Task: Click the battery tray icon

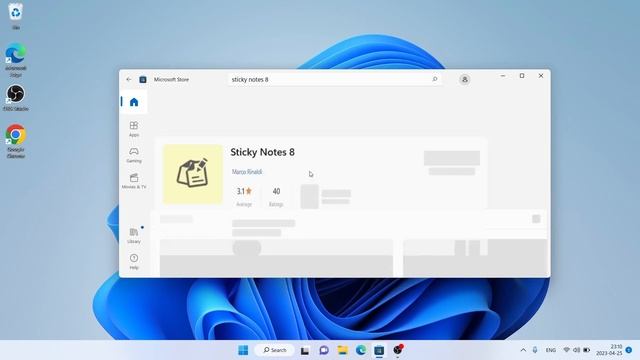Action: tap(587, 350)
